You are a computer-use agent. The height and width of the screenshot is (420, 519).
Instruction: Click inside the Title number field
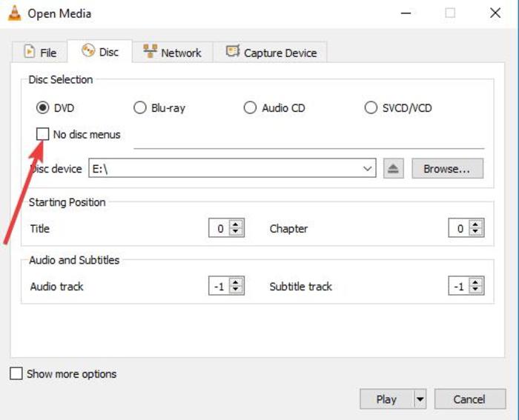pyautogui.click(x=219, y=228)
